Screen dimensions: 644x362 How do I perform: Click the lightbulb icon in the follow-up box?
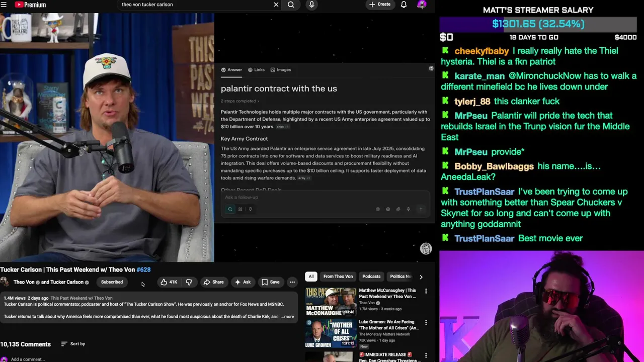(x=250, y=209)
